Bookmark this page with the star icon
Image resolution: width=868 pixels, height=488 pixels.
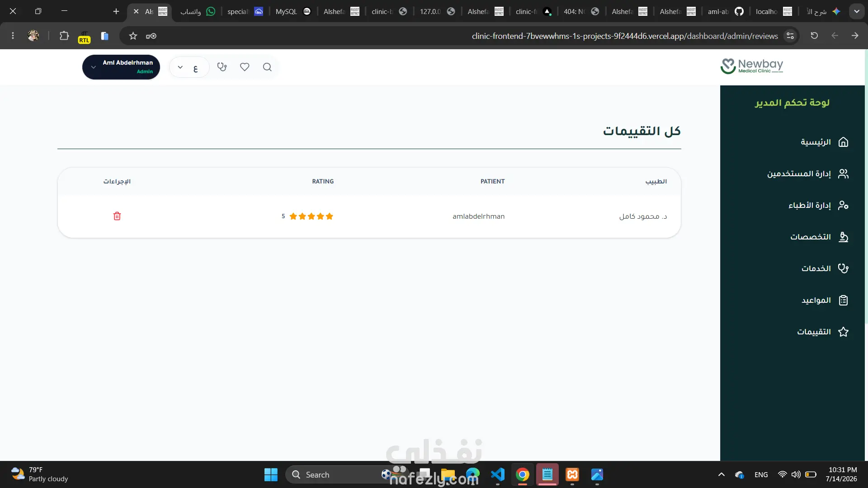click(133, 36)
